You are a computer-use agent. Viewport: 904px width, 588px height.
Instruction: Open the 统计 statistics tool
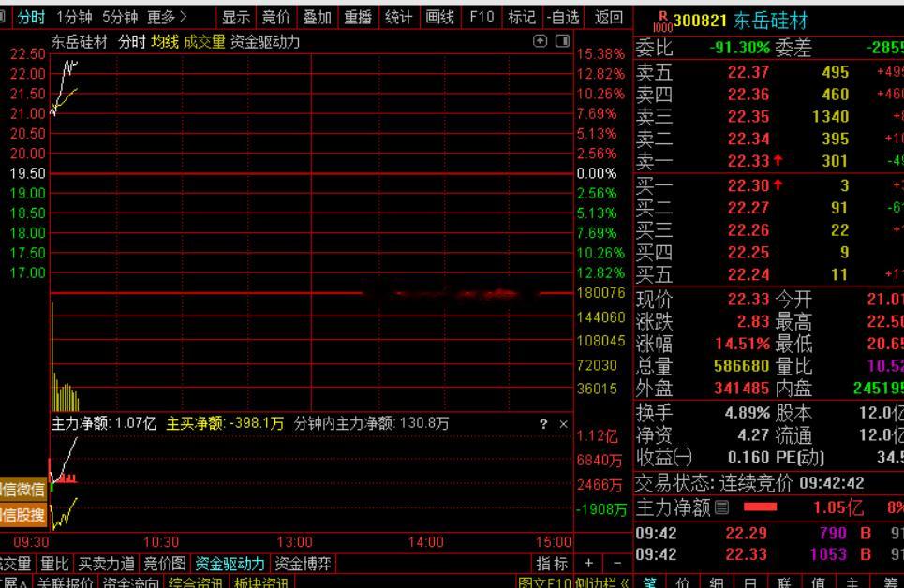(398, 17)
